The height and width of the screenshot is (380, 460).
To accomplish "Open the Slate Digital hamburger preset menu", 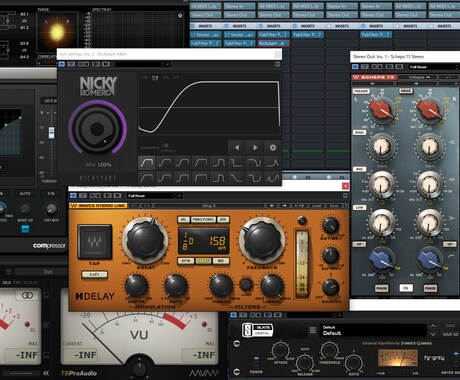I will pyautogui.click(x=313, y=330).
